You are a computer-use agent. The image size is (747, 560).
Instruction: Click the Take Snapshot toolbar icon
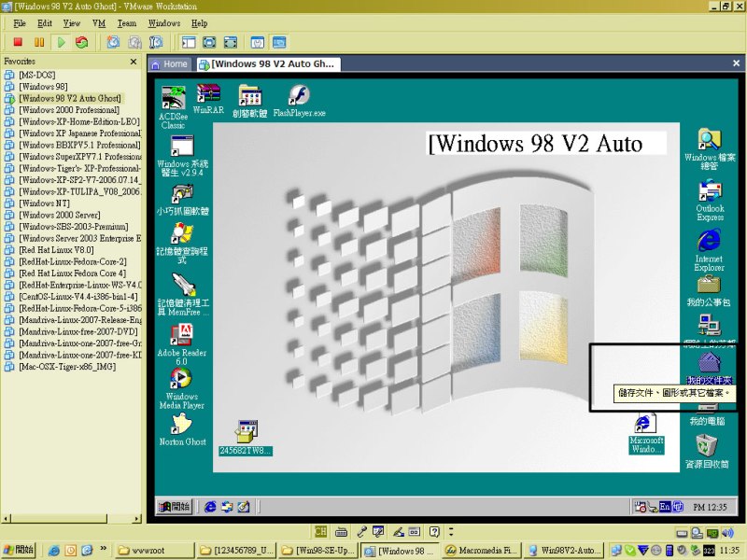click(113, 42)
